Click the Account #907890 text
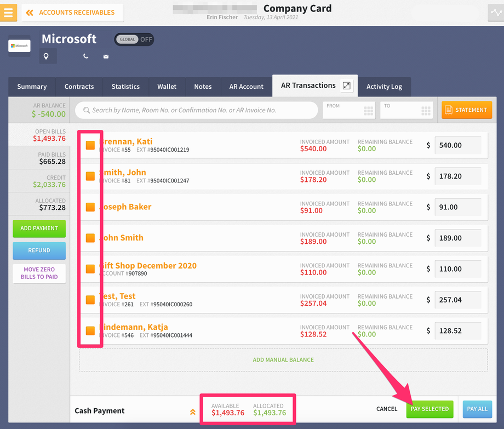504x429 pixels. (123, 273)
